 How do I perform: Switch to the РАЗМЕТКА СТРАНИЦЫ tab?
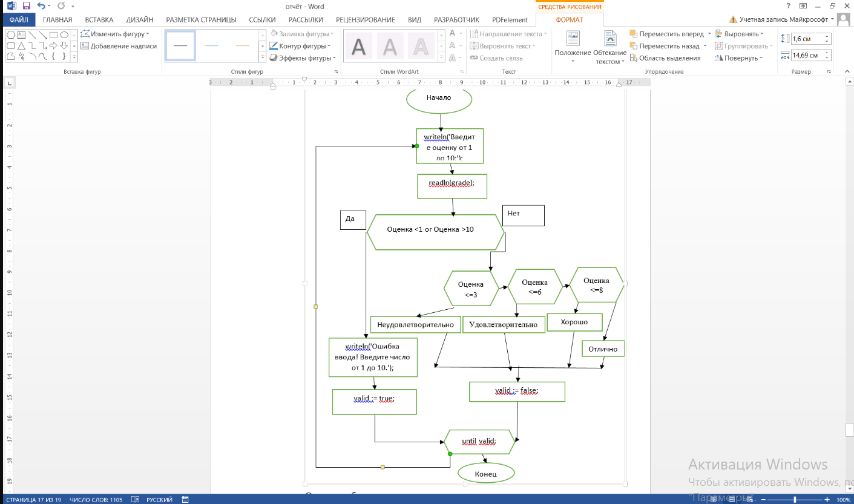pyautogui.click(x=201, y=20)
